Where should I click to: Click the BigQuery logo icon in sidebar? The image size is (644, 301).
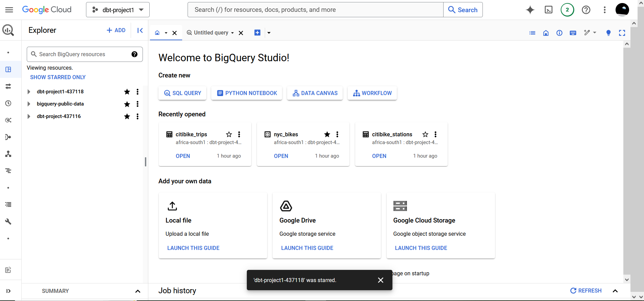coord(8,30)
